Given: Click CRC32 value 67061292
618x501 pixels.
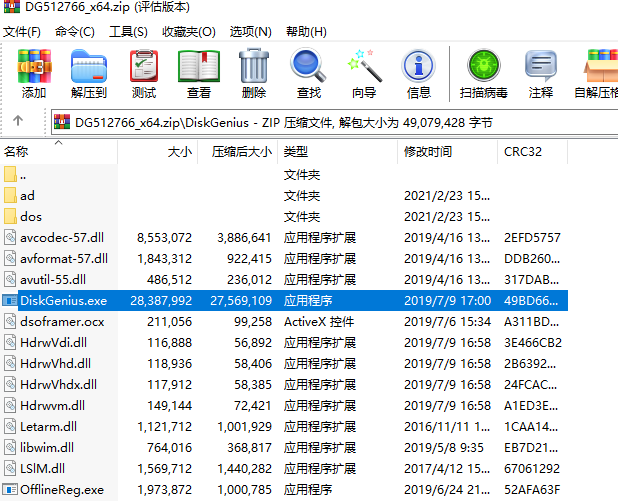Looking at the screenshot, I should [532, 468].
